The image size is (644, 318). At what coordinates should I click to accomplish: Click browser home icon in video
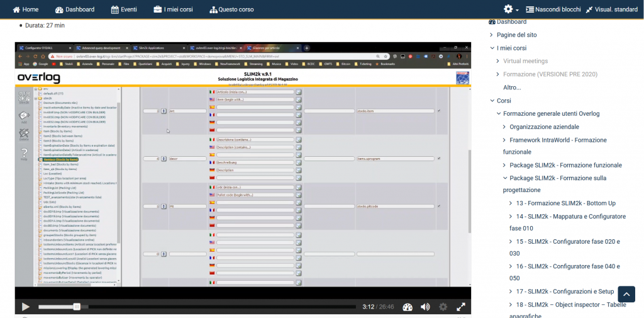point(43,57)
